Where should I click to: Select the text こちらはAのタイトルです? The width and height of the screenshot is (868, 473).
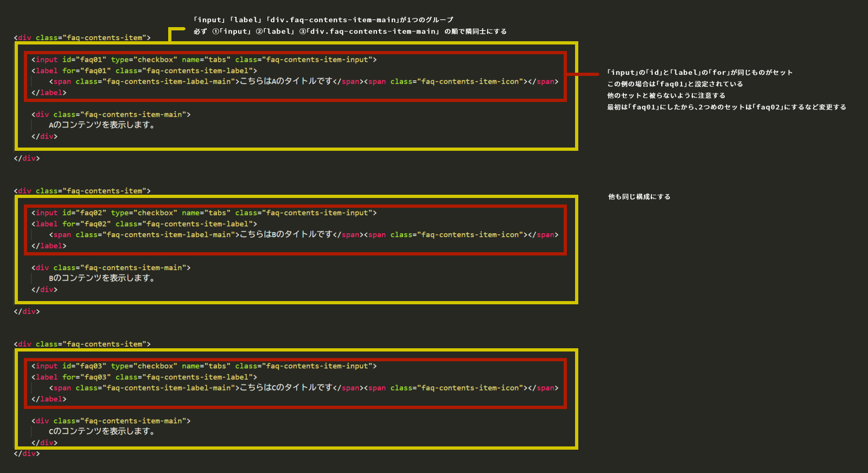286,81
